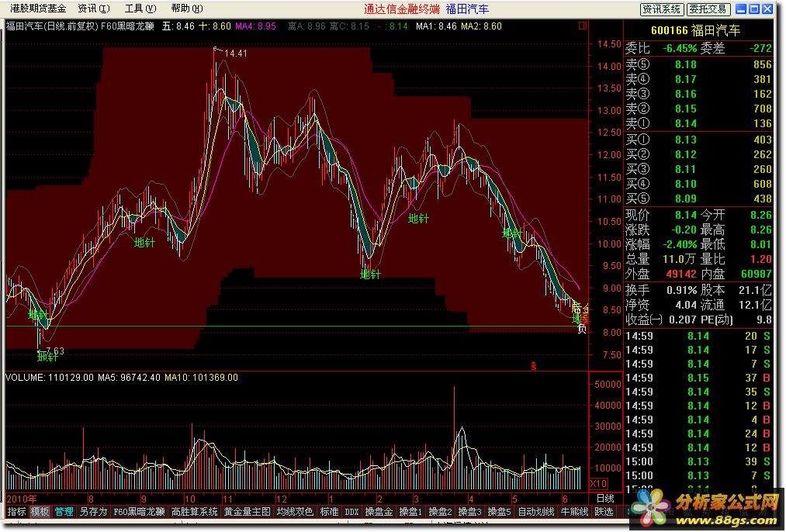786x532 pixels.
Task: Switch to 均线双色 indicator tab
Action: tap(295, 512)
